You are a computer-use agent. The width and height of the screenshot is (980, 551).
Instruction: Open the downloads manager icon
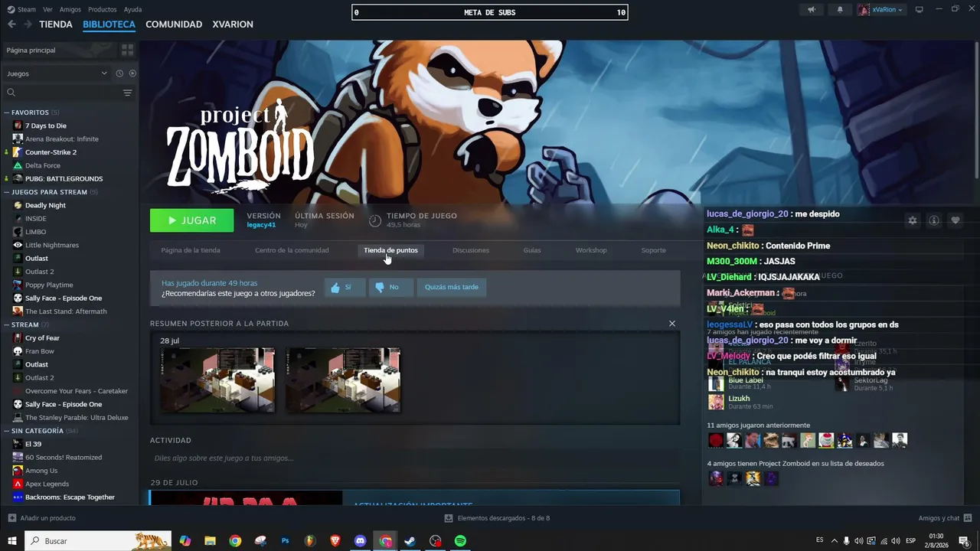tap(449, 518)
